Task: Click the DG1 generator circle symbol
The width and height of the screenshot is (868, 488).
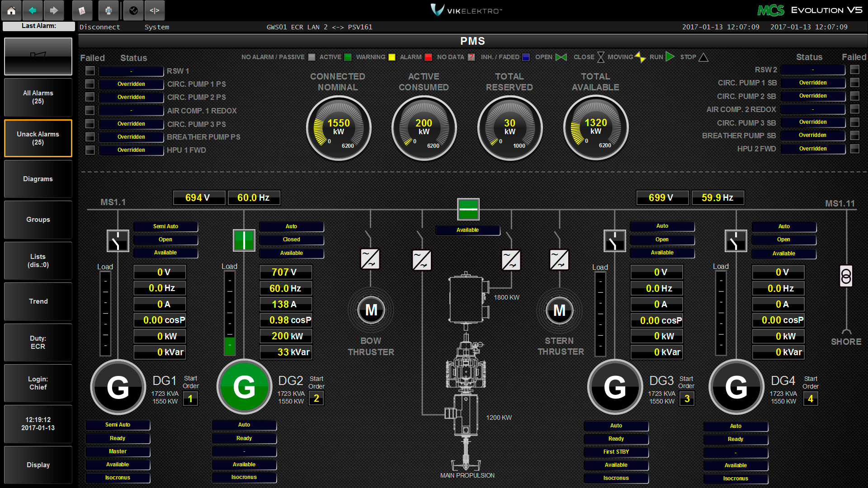Action: [118, 387]
